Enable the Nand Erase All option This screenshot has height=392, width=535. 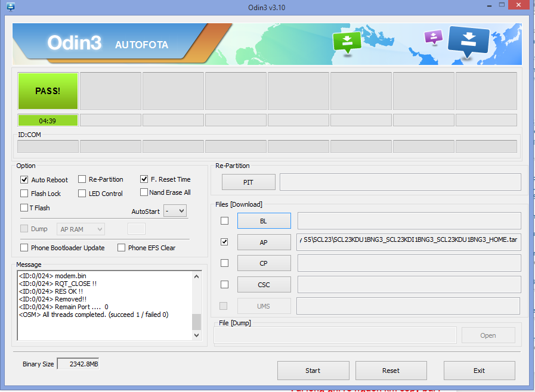[144, 192]
